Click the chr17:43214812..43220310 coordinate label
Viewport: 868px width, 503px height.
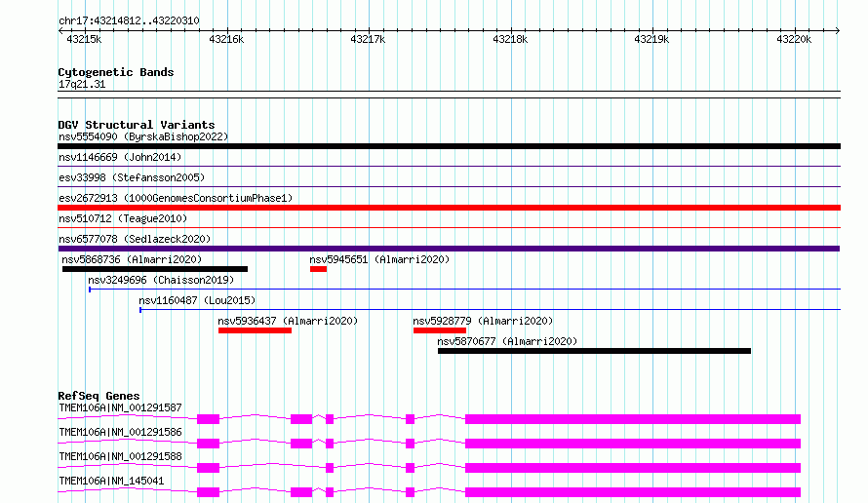pyautogui.click(x=129, y=21)
